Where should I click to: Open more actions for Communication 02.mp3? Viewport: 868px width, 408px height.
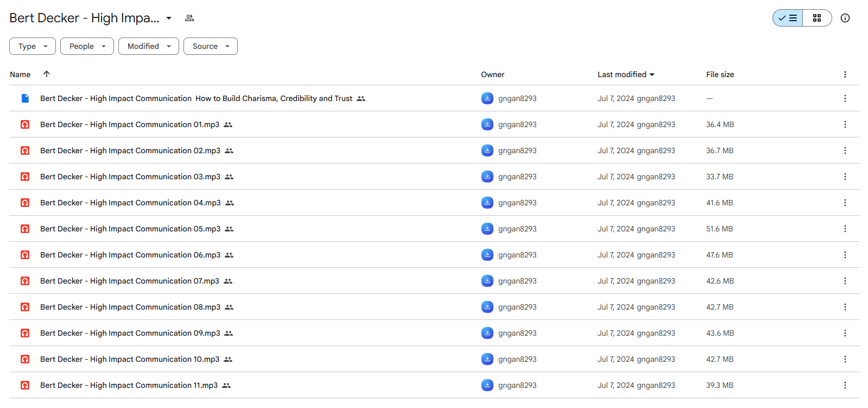click(x=845, y=150)
